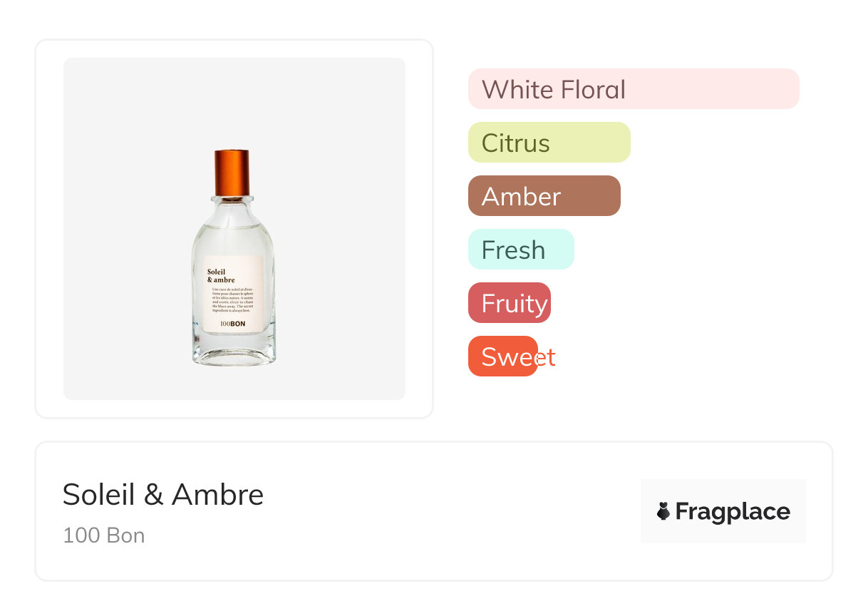The image size is (868, 616).
Task: Click the 'Ambre' word in the product title
Action: [218, 494]
